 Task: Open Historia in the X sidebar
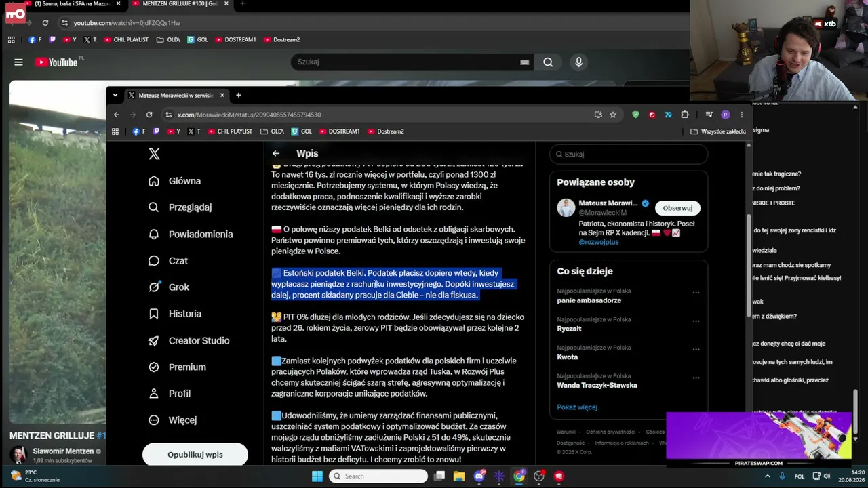175,314
